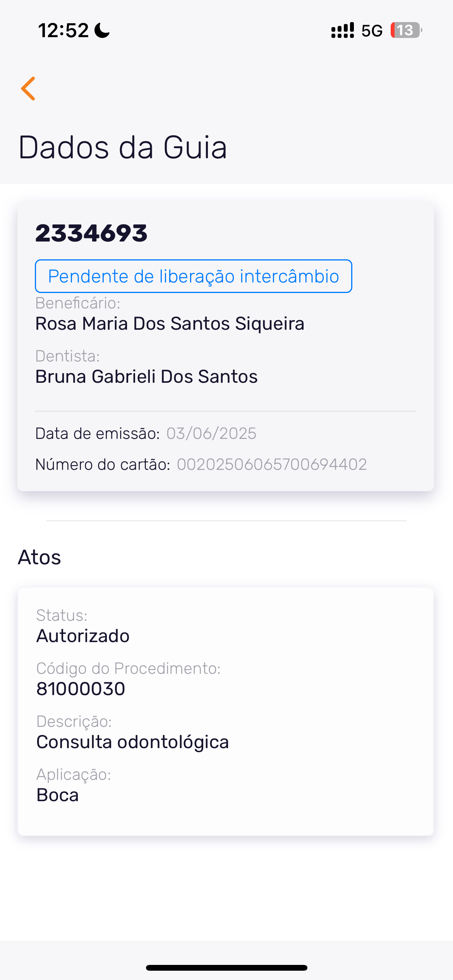Tap the "Número do cartão:" label
Image resolution: width=453 pixels, height=980 pixels.
[103, 464]
